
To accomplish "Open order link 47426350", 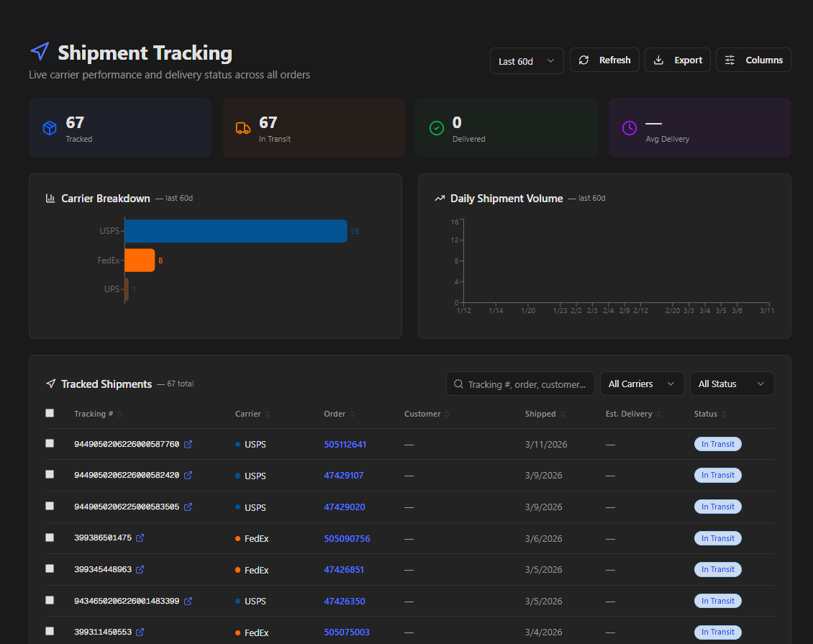I will [345, 602].
